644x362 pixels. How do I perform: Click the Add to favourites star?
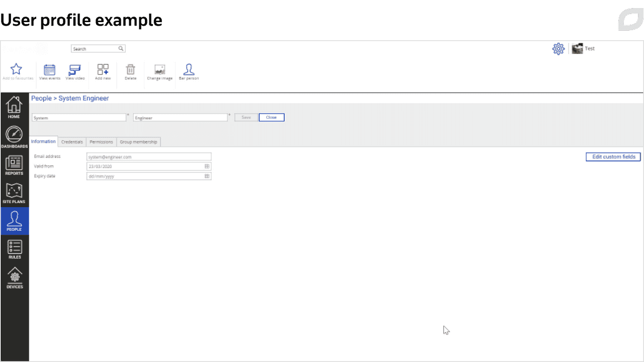[17, 71]
